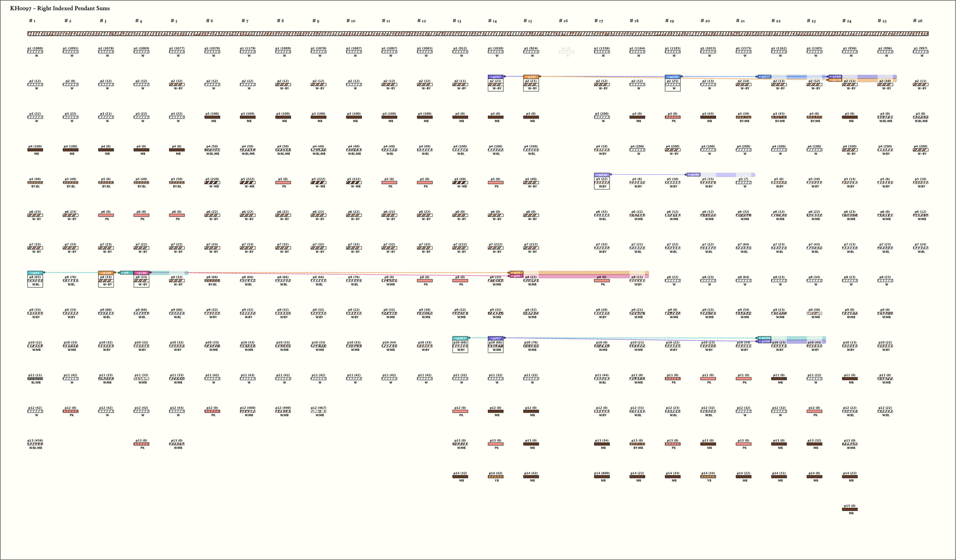Click the pink PK swatch under p6 (0) in column 3
This screenshot has width=956, height=560.
point(106,215)
